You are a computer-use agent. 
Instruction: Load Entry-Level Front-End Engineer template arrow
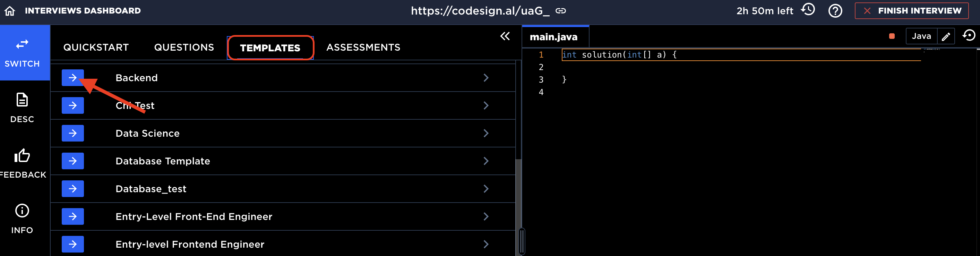click(73, 216)
